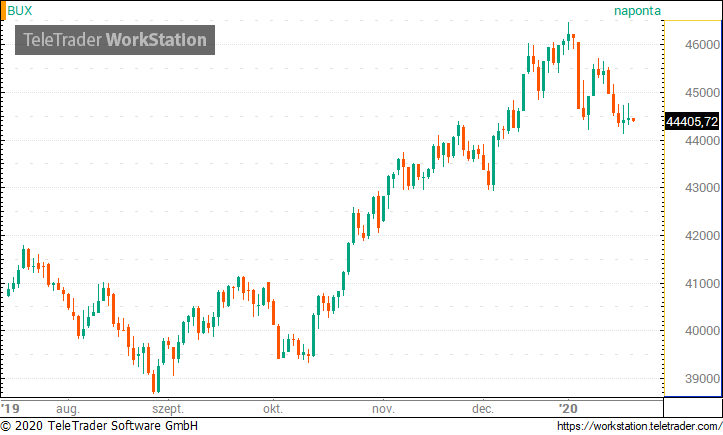Image resolution: width=723 pixels, height=435 pixels.
Task: Click the 39000 price axis label
Action: tap(702, 379)
